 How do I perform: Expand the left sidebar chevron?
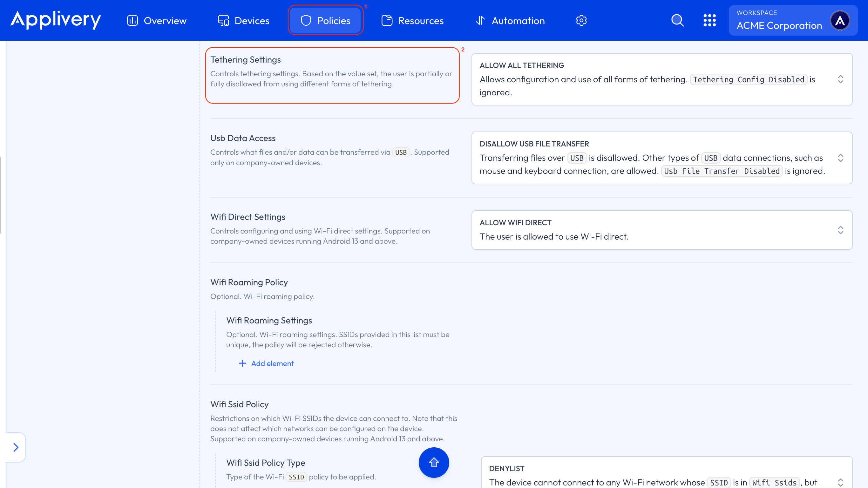coord(16,447)
